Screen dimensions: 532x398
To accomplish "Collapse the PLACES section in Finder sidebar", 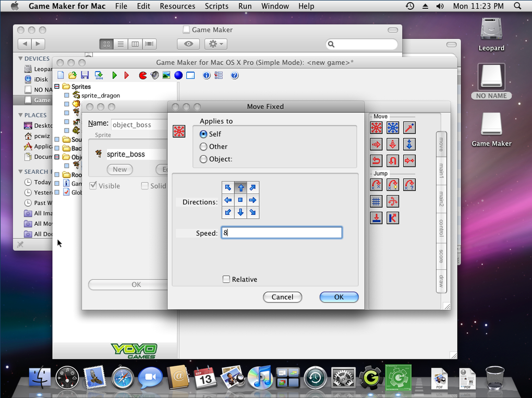I will 20,115.
